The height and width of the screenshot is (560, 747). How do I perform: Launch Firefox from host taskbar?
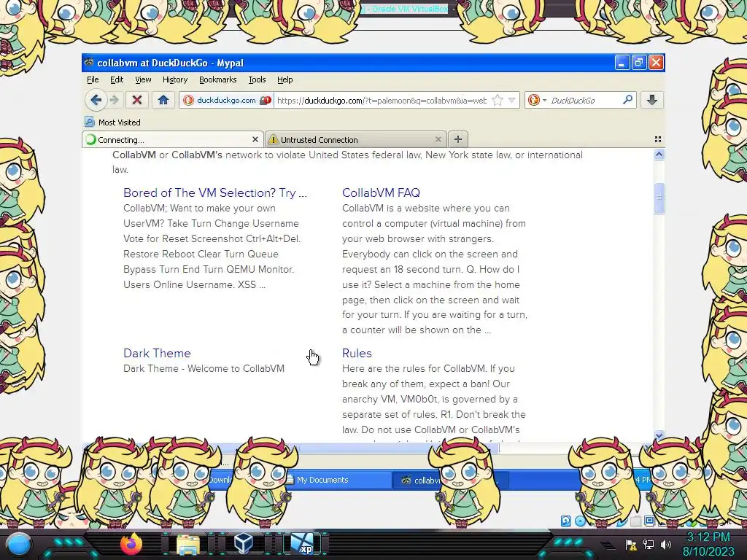[x=131, y=544]
